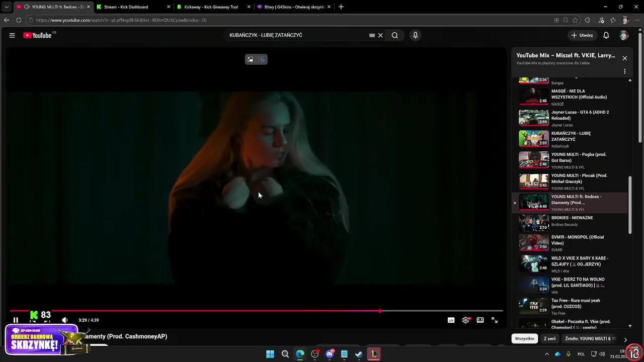The height and width of the screenshot is (362, 644).
Task: Open Discord from the taskbar
Action: click(330, 354)
